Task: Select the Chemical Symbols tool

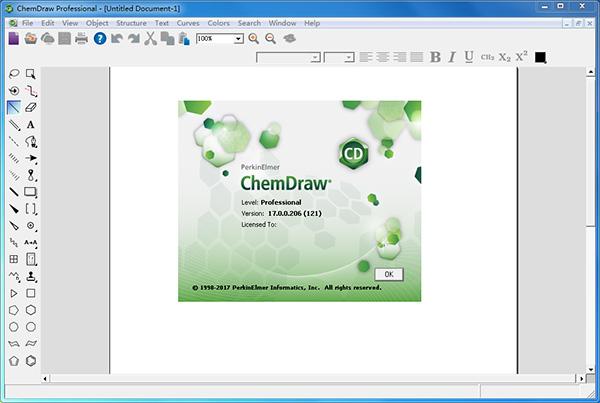Action: (x=31, y=225)
